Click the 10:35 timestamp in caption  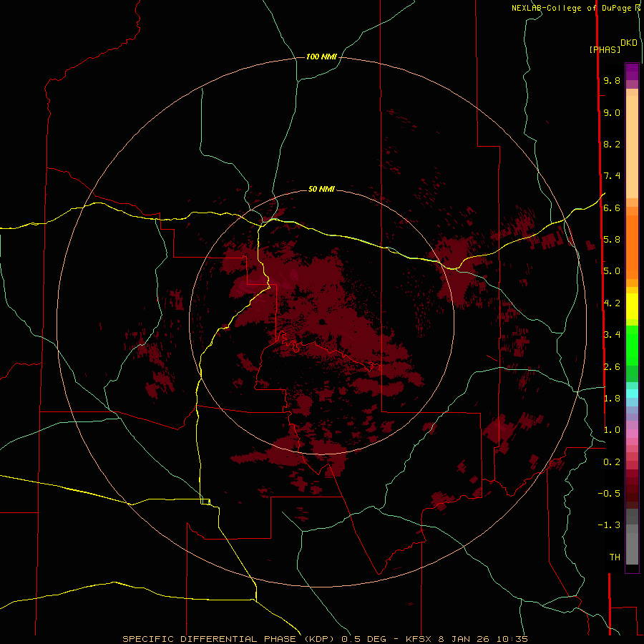[x=512, y=639]
